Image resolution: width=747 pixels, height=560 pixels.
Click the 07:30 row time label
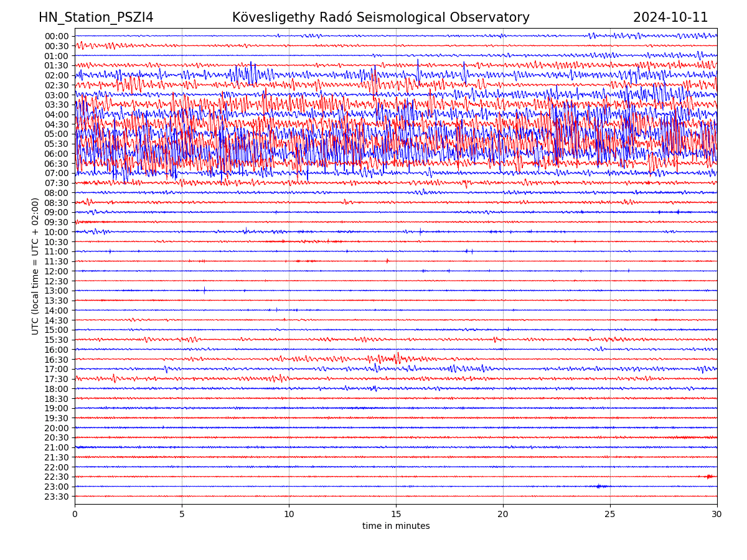tap(56, 183)
